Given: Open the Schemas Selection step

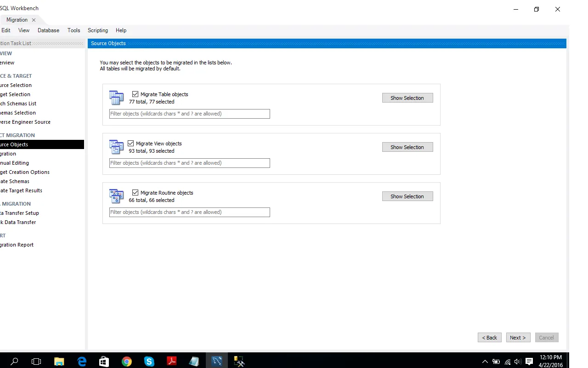Looking at the screenshot, I should tap(18, 113).
